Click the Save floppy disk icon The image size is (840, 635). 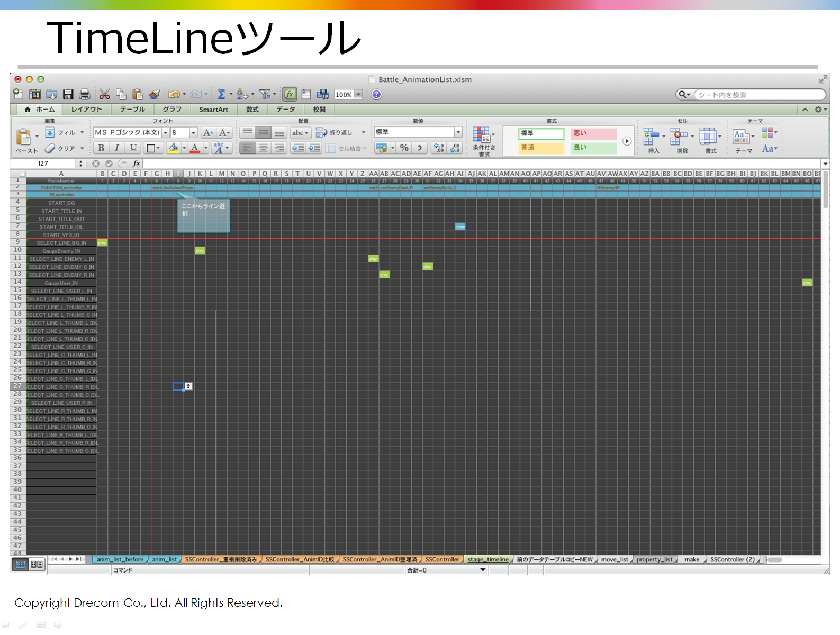click(68, 94)
